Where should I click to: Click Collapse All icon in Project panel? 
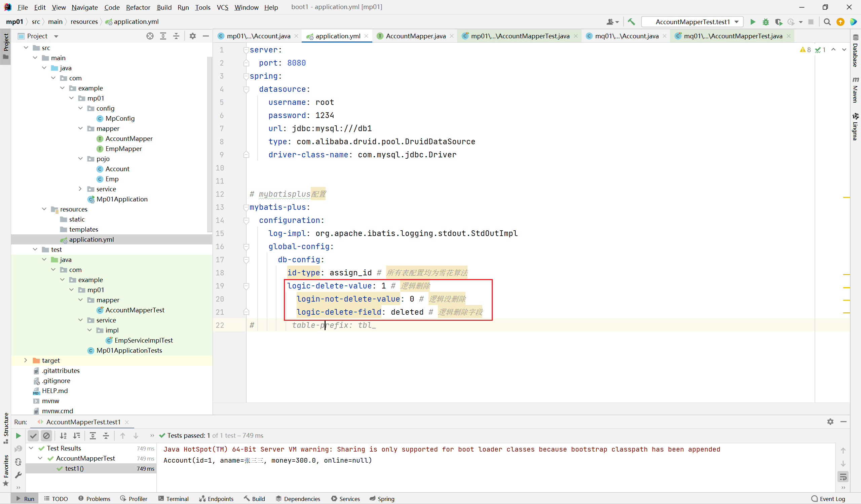pos(176,36)
